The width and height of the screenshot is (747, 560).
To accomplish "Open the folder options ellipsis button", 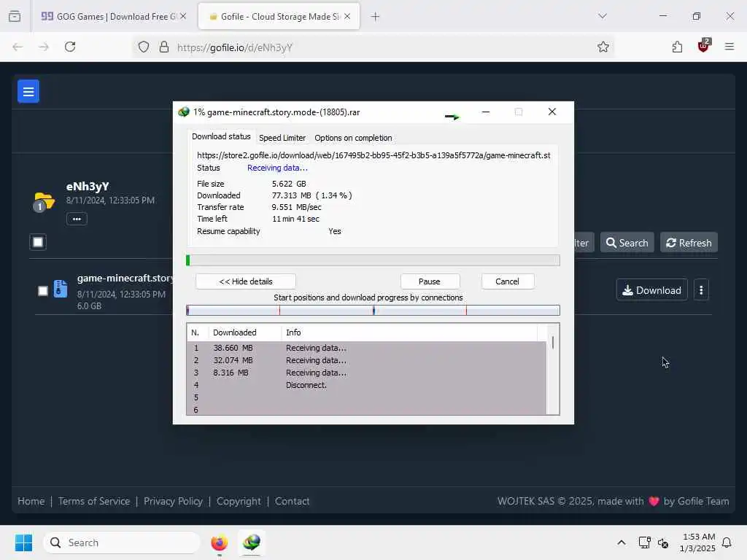I will [77, 219].
